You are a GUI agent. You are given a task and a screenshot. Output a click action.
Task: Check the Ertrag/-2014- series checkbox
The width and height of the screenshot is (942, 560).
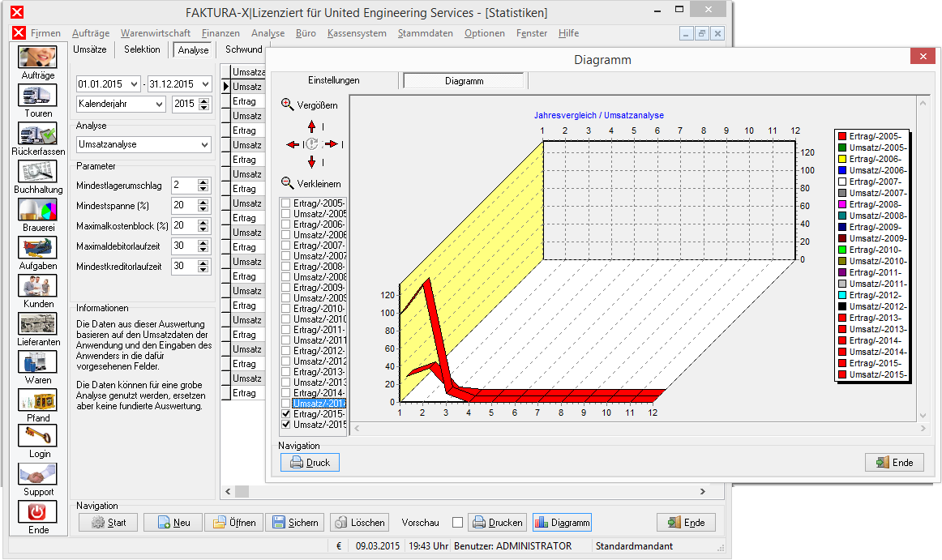tap(286, 393)
